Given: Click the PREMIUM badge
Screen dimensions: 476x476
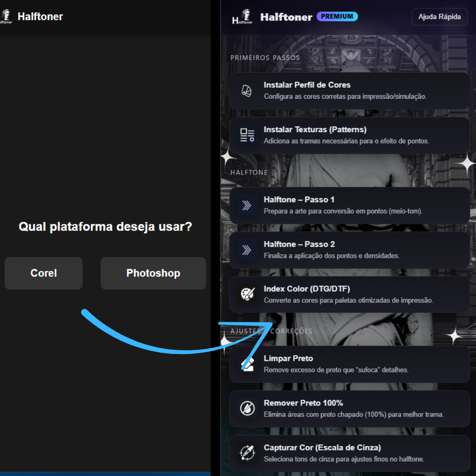Looking at the screenshot, I should point(337,16).
